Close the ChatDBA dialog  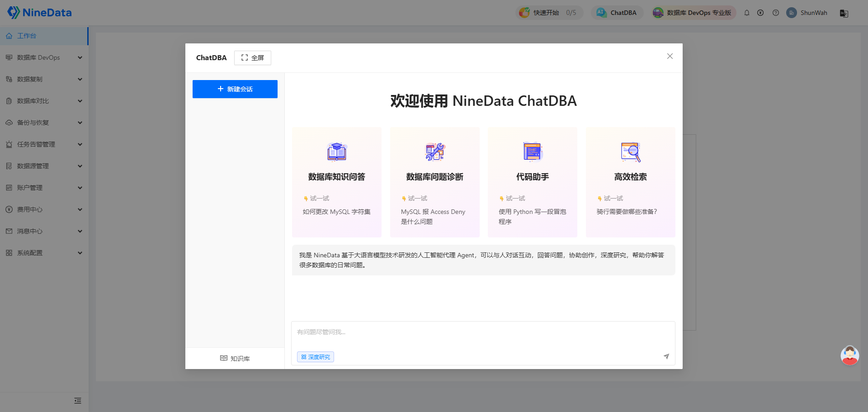pos(670,56)
